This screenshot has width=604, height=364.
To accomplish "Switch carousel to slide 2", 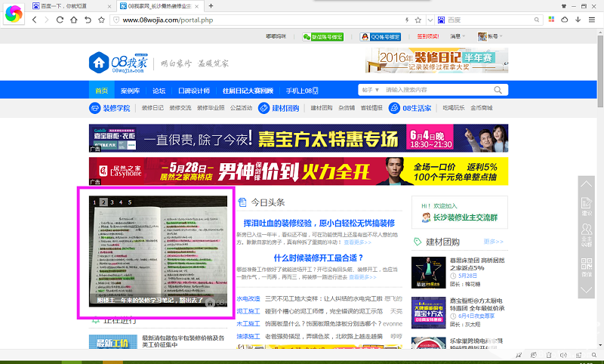I will (104, 202).
